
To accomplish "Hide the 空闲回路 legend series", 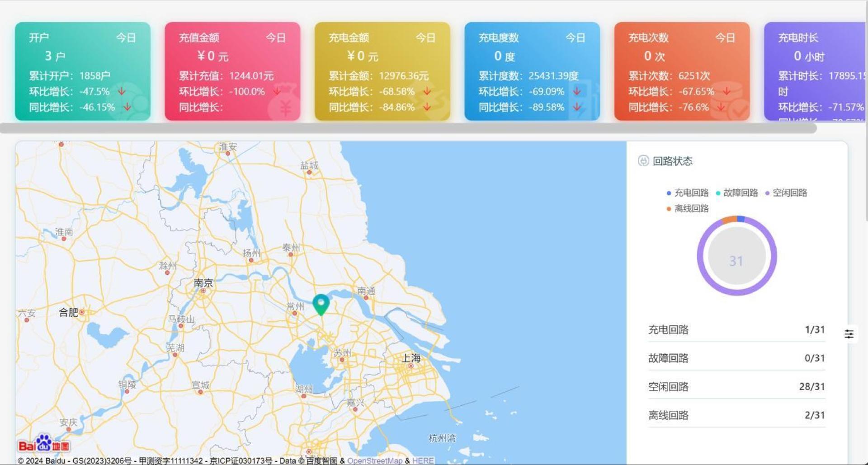I will pyautogui.click(x=786, y=193).
